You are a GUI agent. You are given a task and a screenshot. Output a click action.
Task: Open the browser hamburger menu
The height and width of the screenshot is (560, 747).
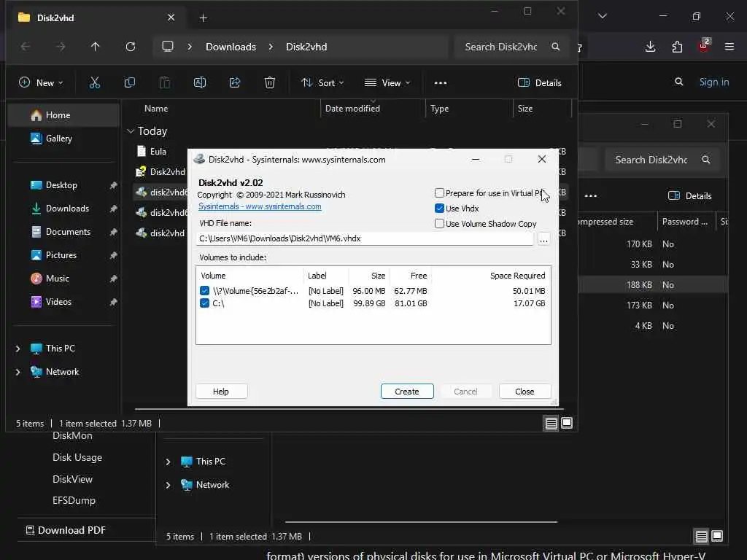pos(729,47)
